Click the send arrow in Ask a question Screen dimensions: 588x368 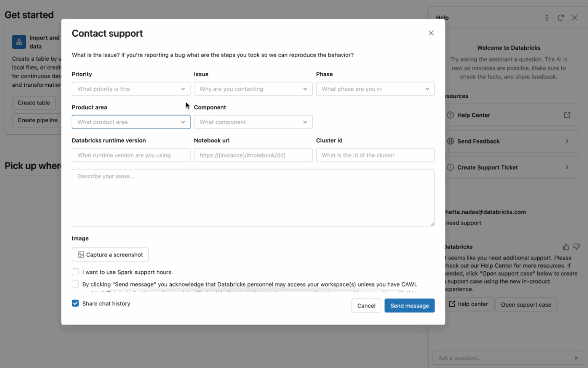click(576, 358)
